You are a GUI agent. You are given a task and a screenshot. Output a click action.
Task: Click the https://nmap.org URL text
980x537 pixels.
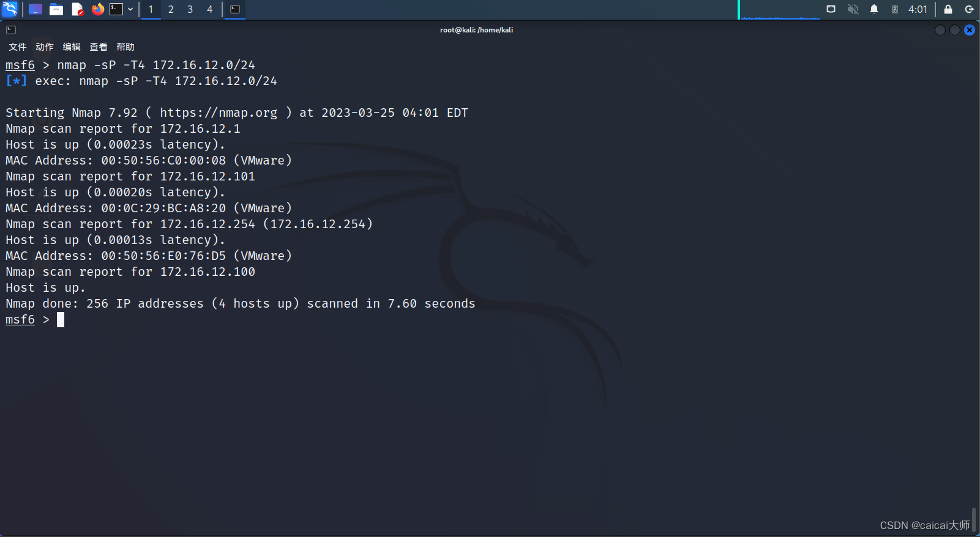coord(219,113)
